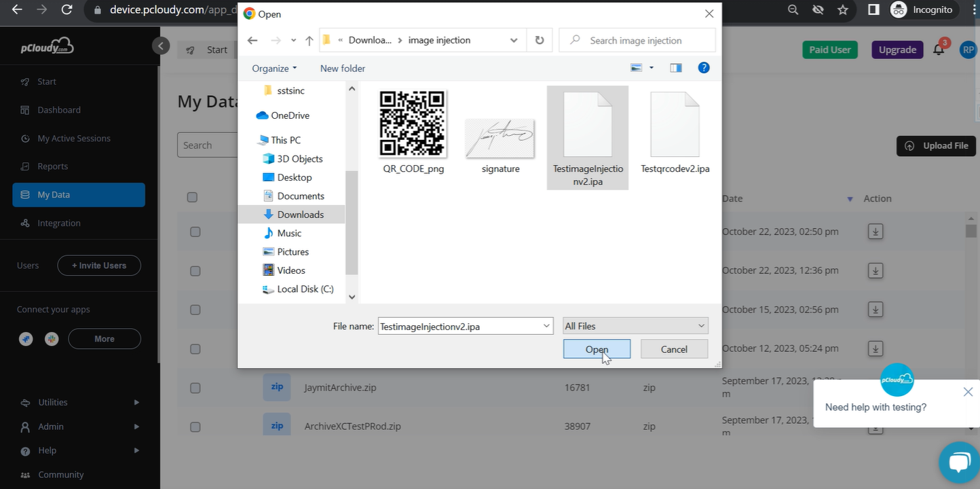This screenshot has width=980, height=489.
Task: Open the sstsinc folder
Action: (x=284, y=90)
